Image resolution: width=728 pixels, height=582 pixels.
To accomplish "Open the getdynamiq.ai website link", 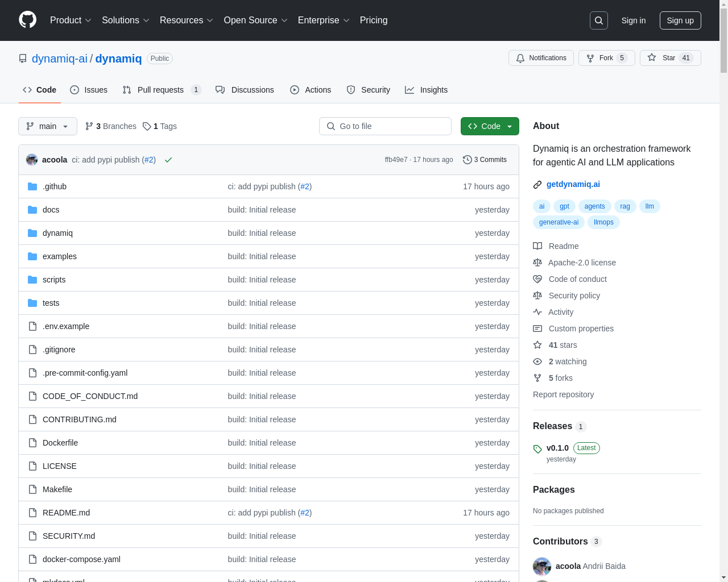I will (x=573, y=184).
